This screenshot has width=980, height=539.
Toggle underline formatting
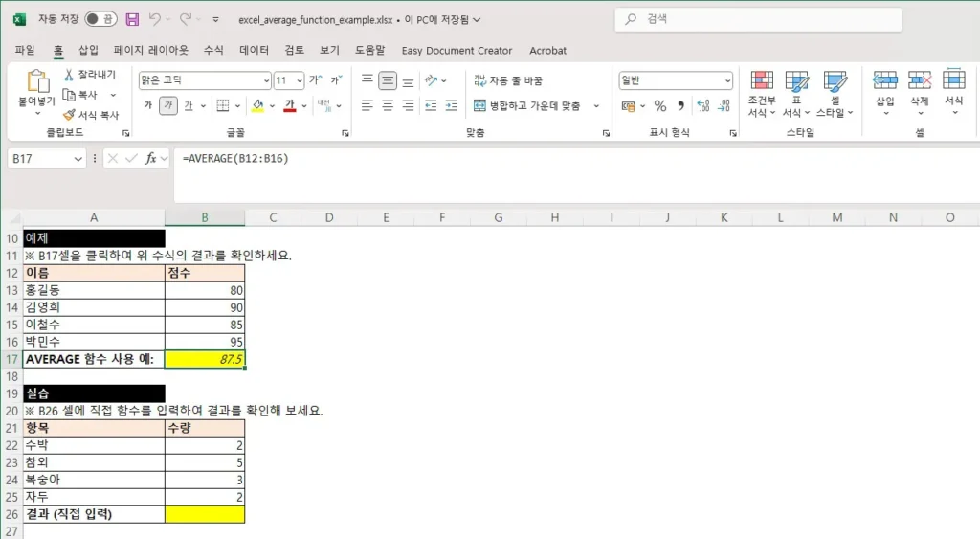189,105
